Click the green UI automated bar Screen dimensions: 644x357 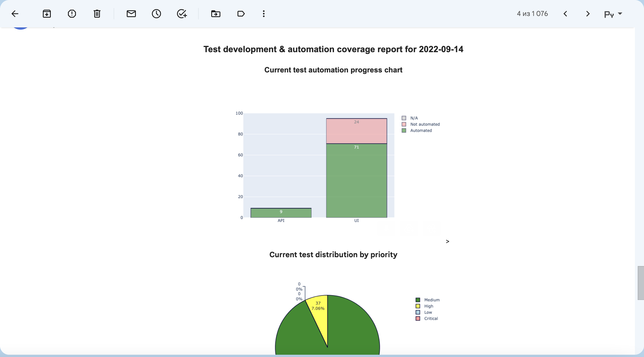pos(357,182)
